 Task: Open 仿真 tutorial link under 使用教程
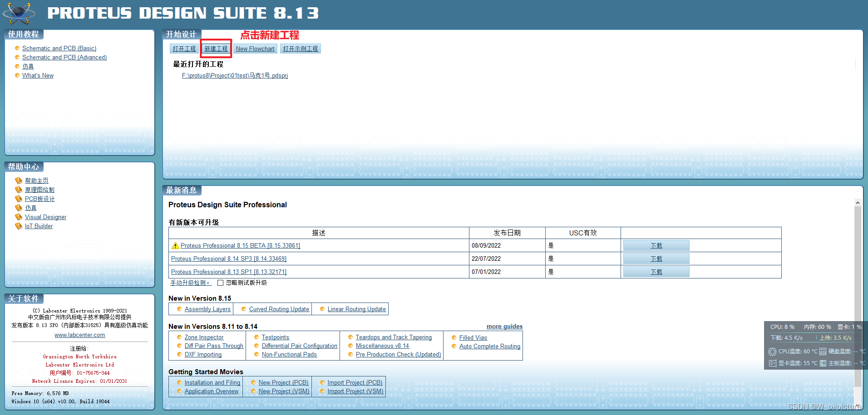[28, 66]
